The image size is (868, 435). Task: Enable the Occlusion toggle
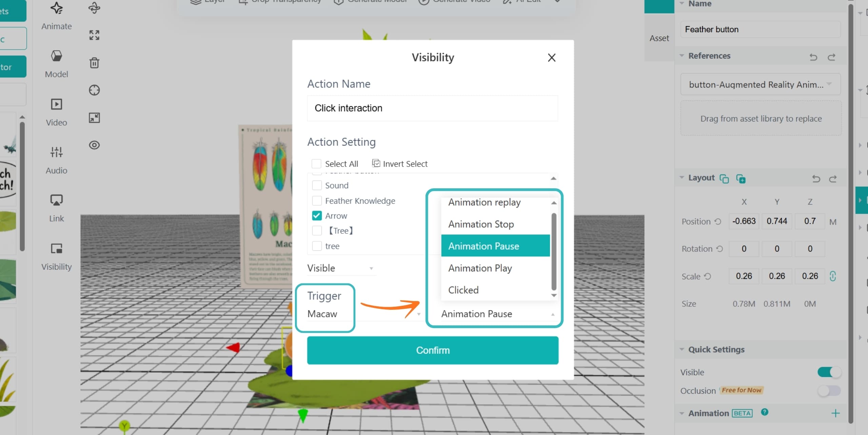(829, 391)
